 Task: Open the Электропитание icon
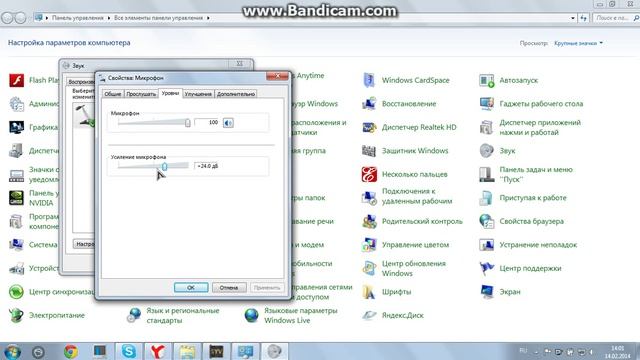tap(16, 315)
